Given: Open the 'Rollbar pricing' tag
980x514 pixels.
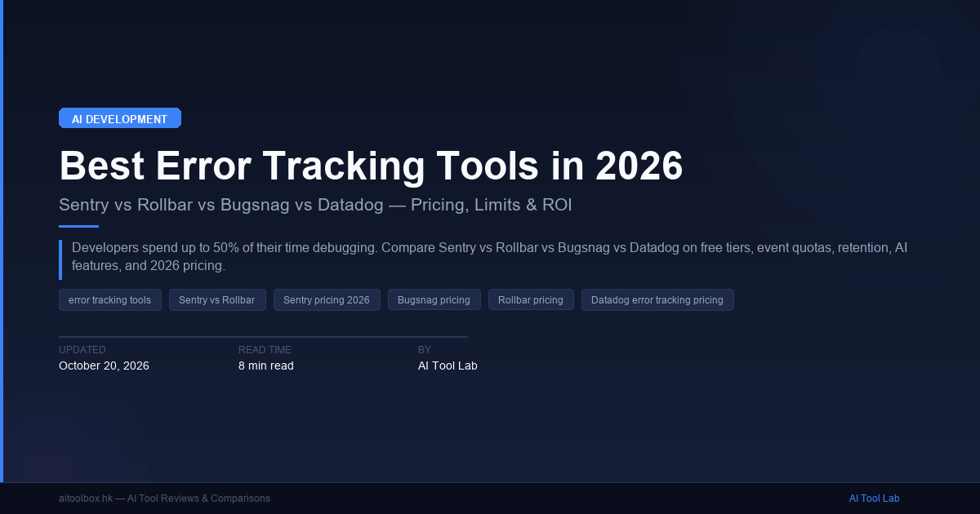Looking at the screenshot, I should 531,300.
